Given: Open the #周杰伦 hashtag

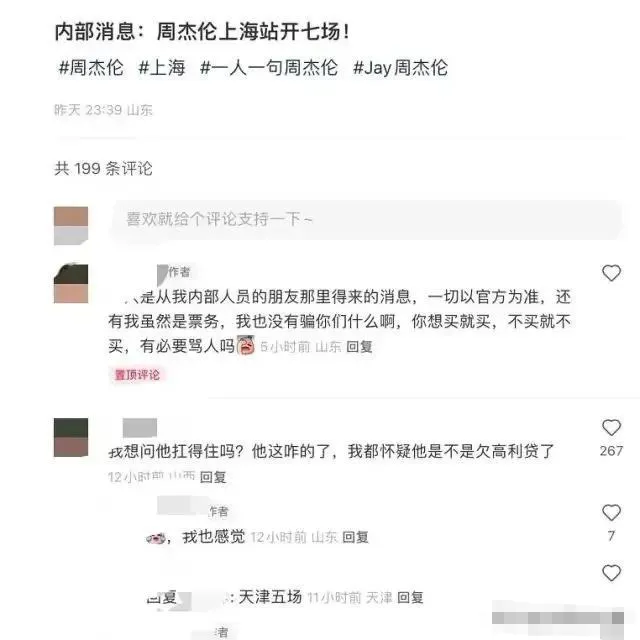Looking at the screenshot, I should pos(91,67).
